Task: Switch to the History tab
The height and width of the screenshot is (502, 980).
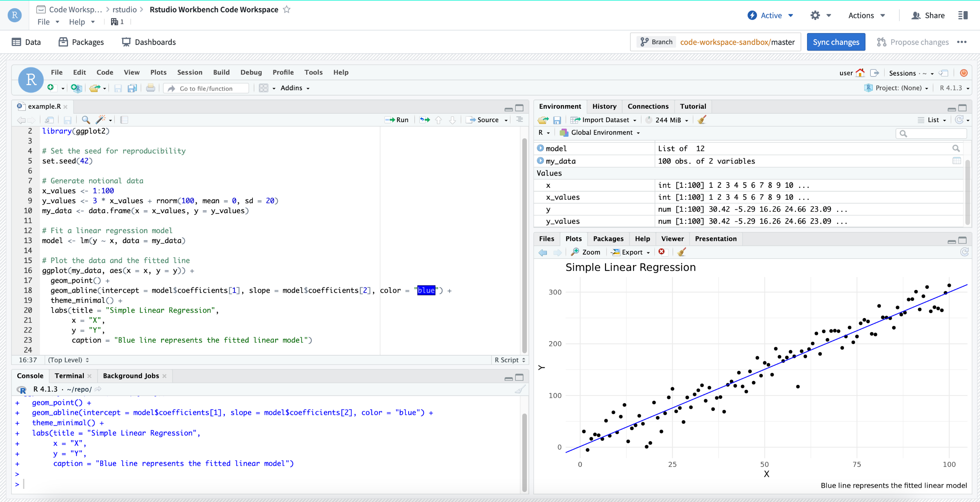Action: [604, 106]
